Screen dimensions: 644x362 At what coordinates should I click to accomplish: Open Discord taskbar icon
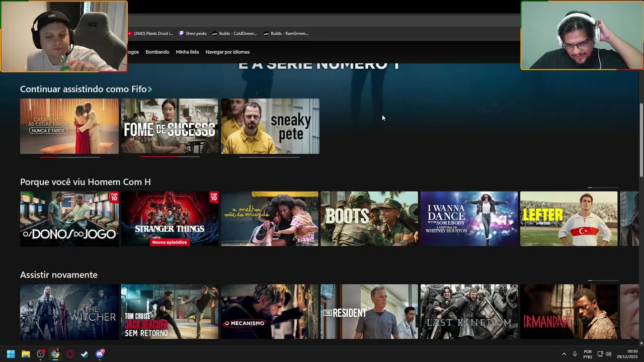100,354
